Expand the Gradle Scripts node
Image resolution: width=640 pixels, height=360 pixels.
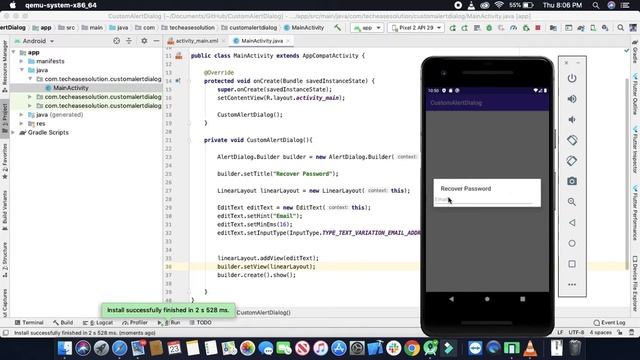coord(14,132)
